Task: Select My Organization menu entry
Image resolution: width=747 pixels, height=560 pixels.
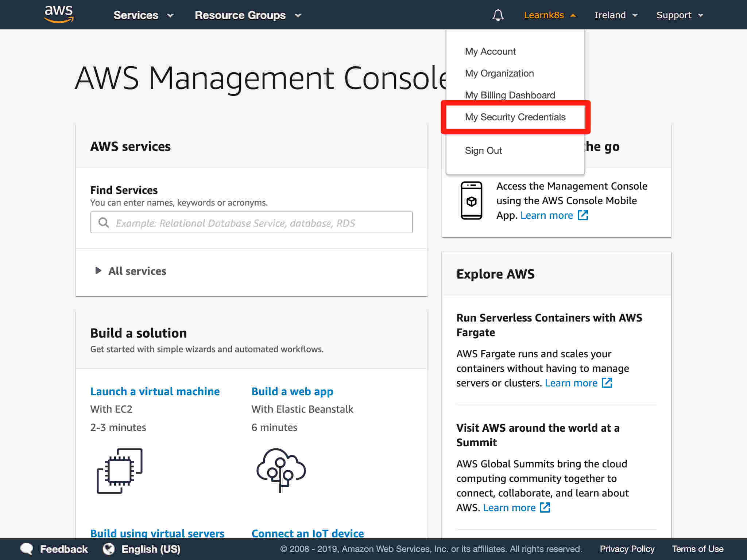Action: pyautogui.click(x=499, y=73)
